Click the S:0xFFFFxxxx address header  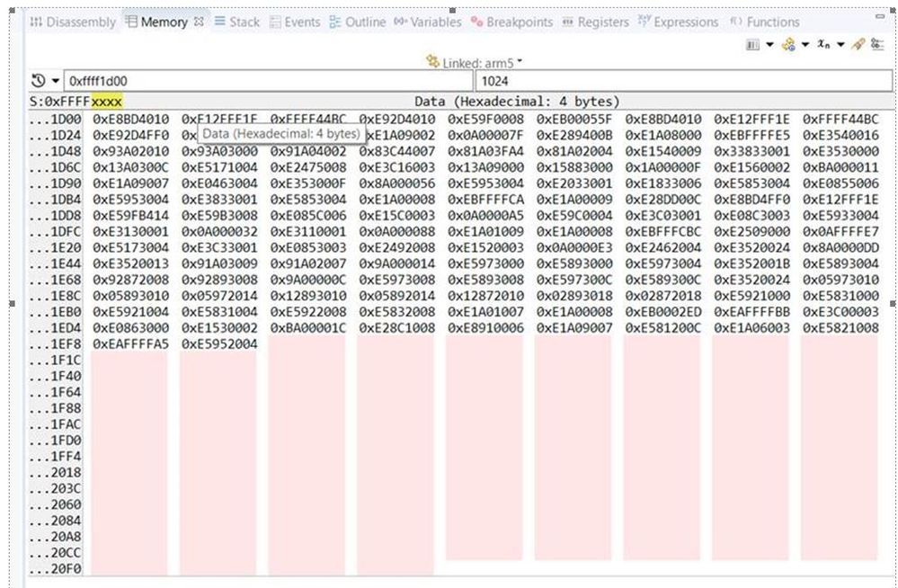(76, 102)
